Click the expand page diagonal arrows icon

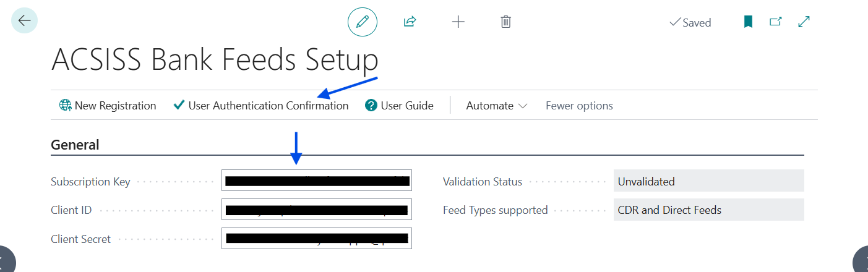[804, 22]
